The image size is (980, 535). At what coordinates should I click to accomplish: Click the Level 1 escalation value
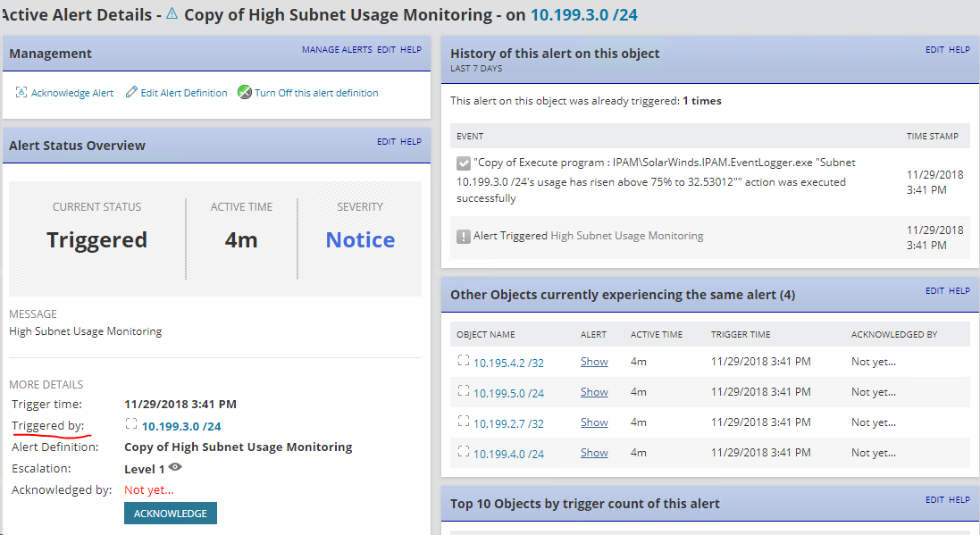click(x=145, y=470)
